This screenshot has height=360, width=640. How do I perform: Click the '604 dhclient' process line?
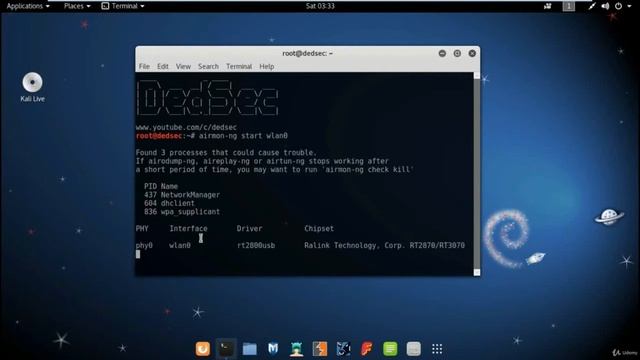[x=169, y=203]
